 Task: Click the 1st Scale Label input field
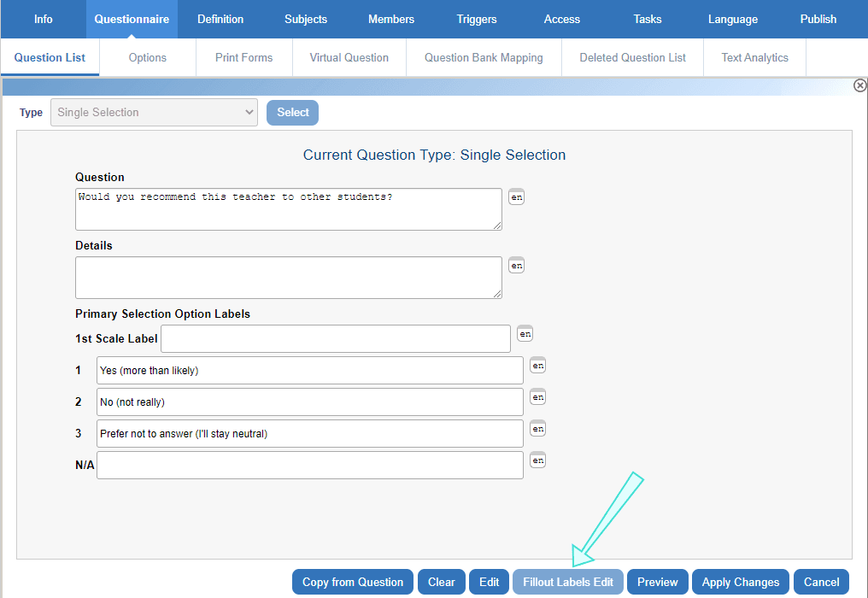point(336,338)
